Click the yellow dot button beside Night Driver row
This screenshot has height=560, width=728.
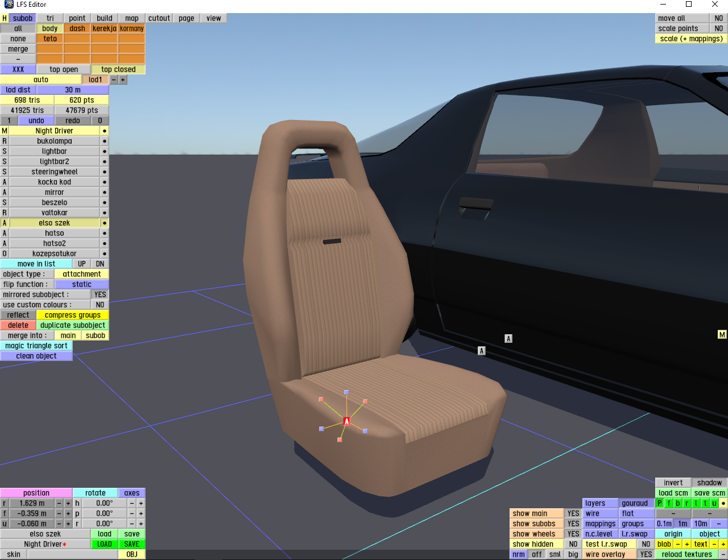pyautogui.click(x=105, y=131)
